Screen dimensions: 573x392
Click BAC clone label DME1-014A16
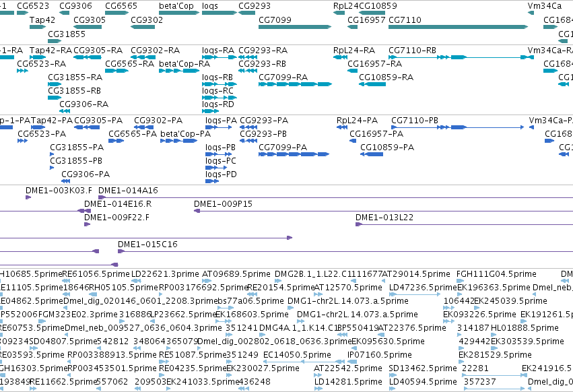(128, 191)
